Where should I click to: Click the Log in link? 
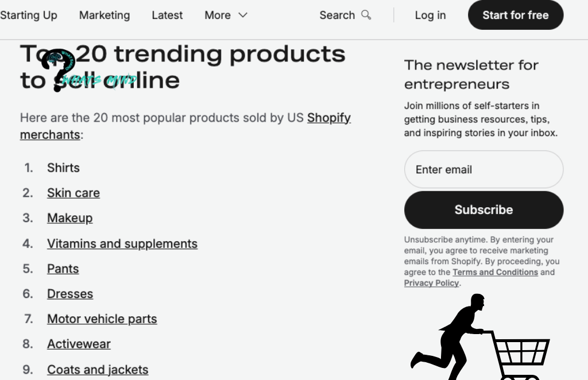click(x=430, y=15)
